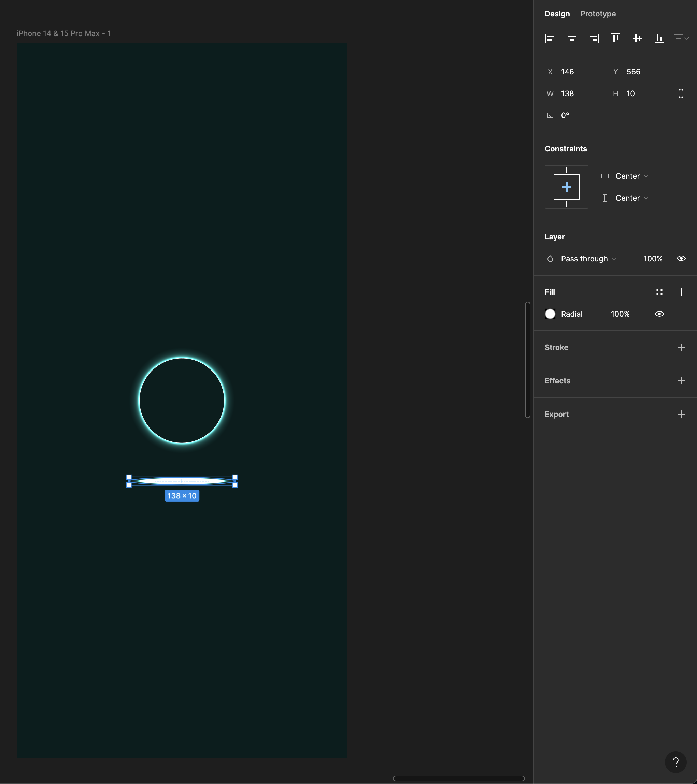Add a new stroke
697x784 pixels.
pyautogui.click(x=681, y=348)
